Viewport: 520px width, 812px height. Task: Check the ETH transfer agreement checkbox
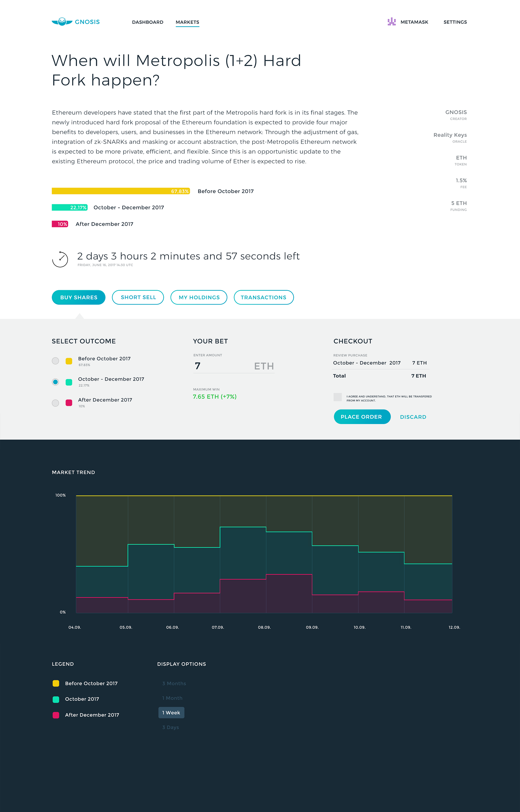(337, 397)
